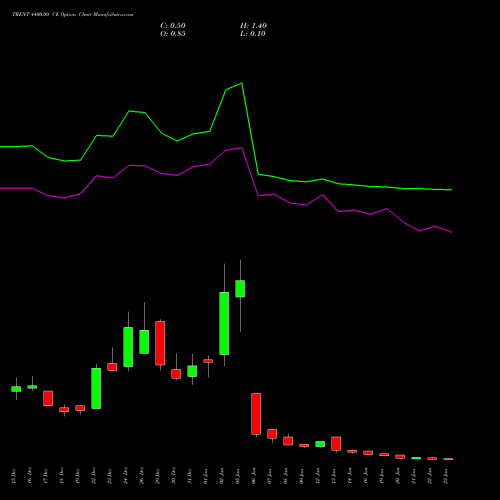
Task: Click the '20 Jan' date label
Action: point(397,476)
